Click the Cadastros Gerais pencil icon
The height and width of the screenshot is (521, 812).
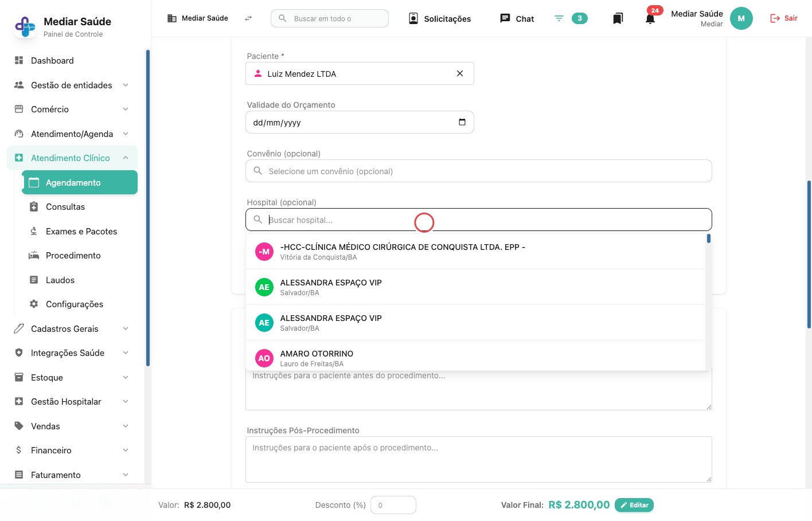[19, 328]
